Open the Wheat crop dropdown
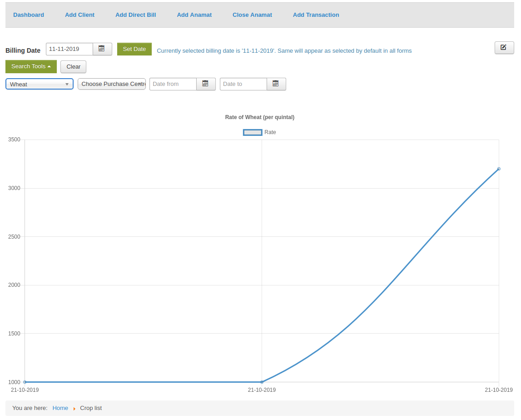Image resolution: width=521 pixels, height=420 pixels. point(40,84)
